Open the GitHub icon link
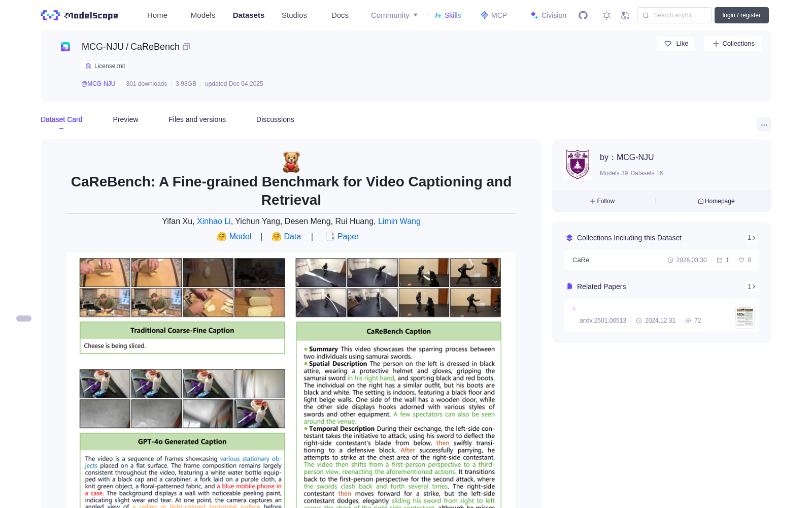This screenshot has height=508, width=812. (583, 15)
